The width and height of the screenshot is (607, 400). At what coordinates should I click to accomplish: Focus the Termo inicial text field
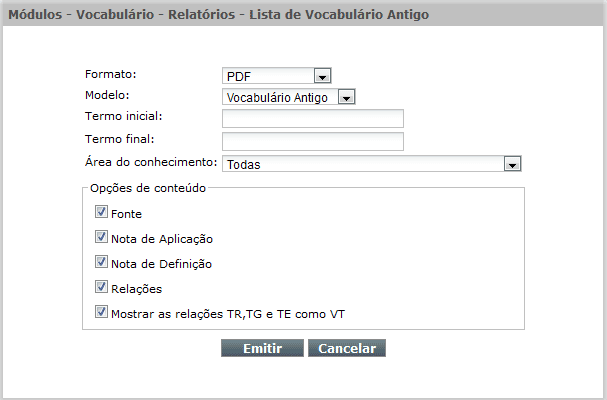click(313, 118)
